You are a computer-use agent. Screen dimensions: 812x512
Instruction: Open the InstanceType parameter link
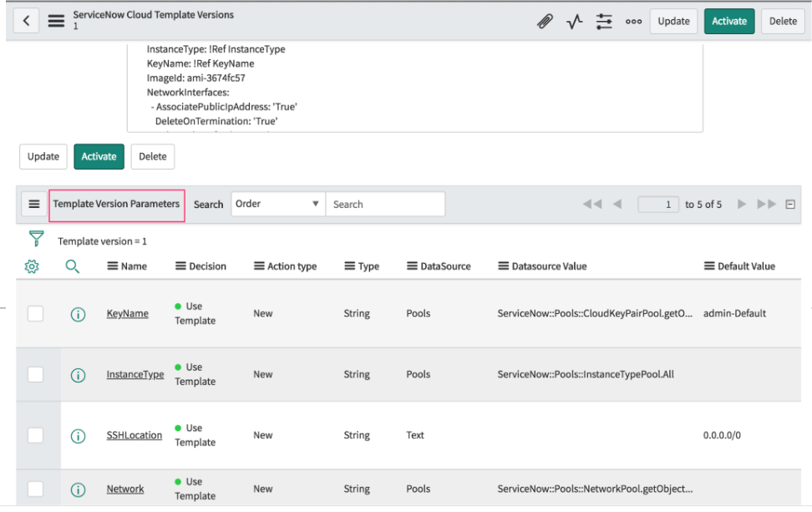(x=135, y=374)
